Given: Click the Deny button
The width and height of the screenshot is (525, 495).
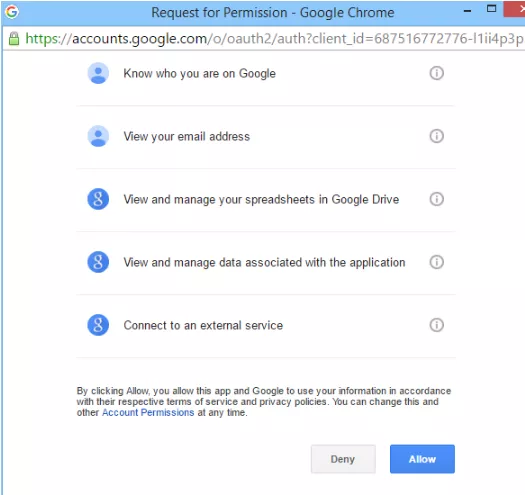Looking at the screenshot, I should coord(343,459).
